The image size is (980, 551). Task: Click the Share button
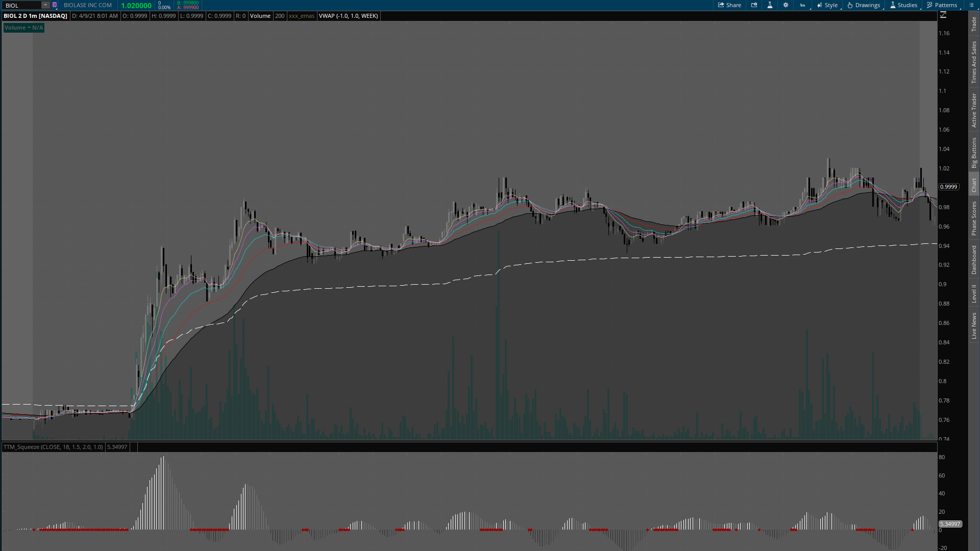tap(729, 5)
